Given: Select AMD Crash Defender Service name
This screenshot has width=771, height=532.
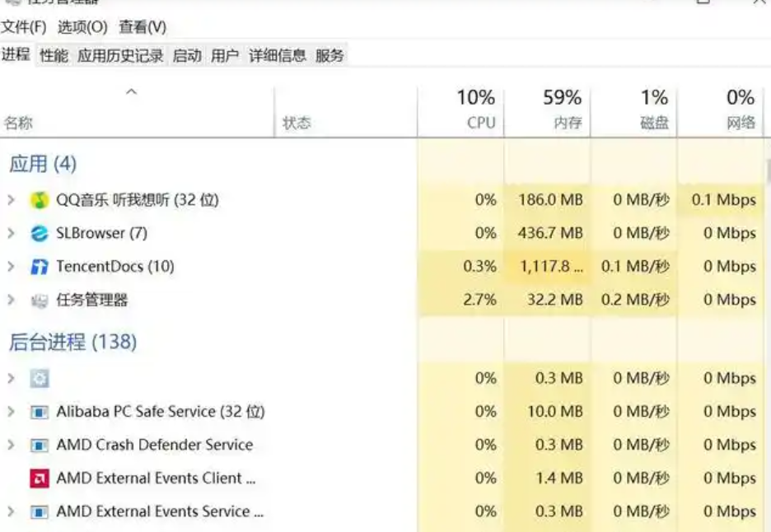Looking at the screenshot, I should pos(154,445).
